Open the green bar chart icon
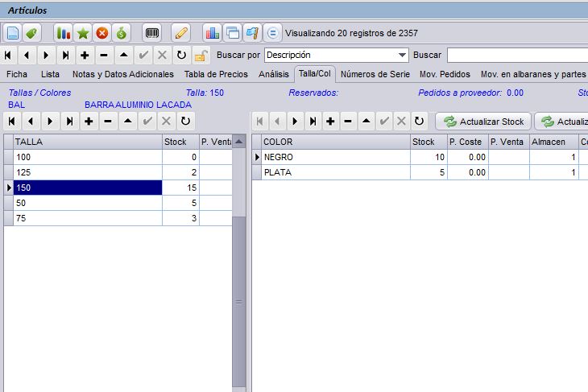This screenshot has height=392, width=588. (64, 33)
